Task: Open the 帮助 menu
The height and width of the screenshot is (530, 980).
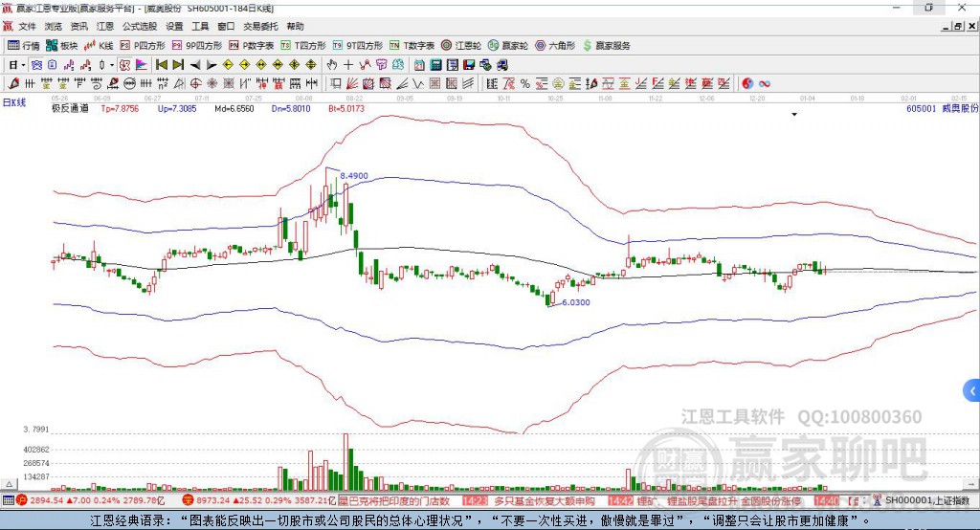Action: (x=295, y=26)
